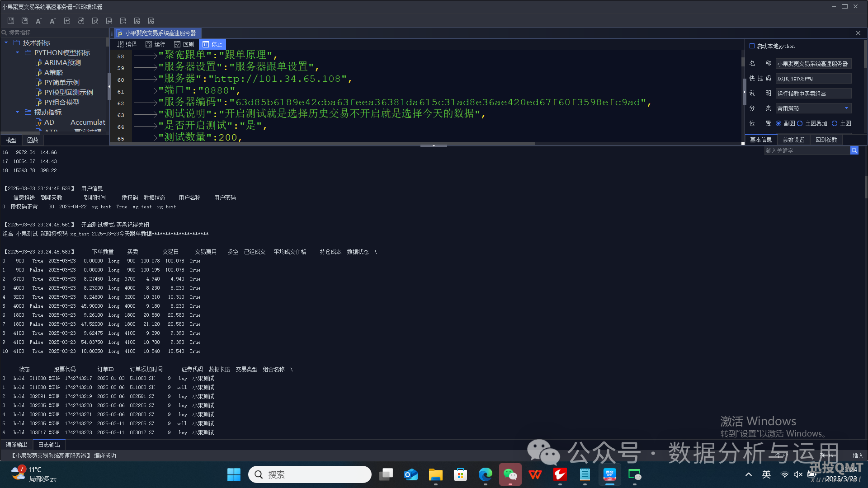
Task: Click the Task View taskbar icon
Action: coord(386,474)
